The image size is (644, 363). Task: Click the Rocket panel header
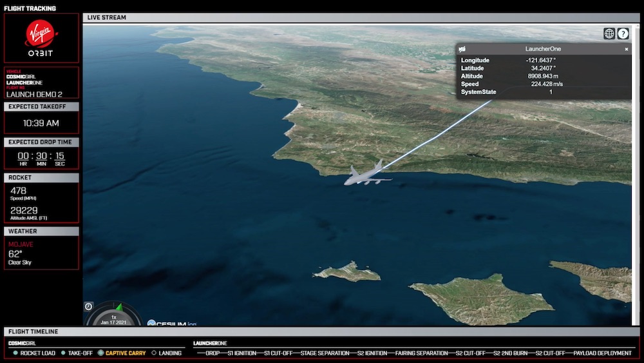(x=41, y=177)
